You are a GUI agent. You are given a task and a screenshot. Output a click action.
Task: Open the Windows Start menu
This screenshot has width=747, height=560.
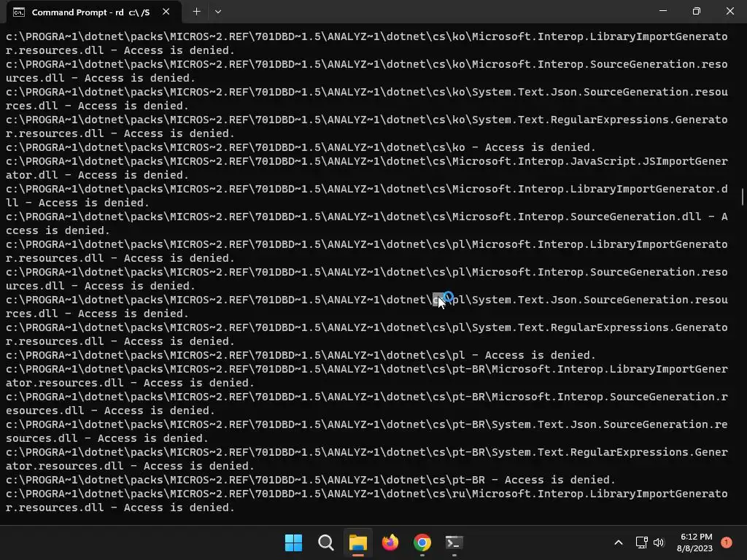pos(293,542)
